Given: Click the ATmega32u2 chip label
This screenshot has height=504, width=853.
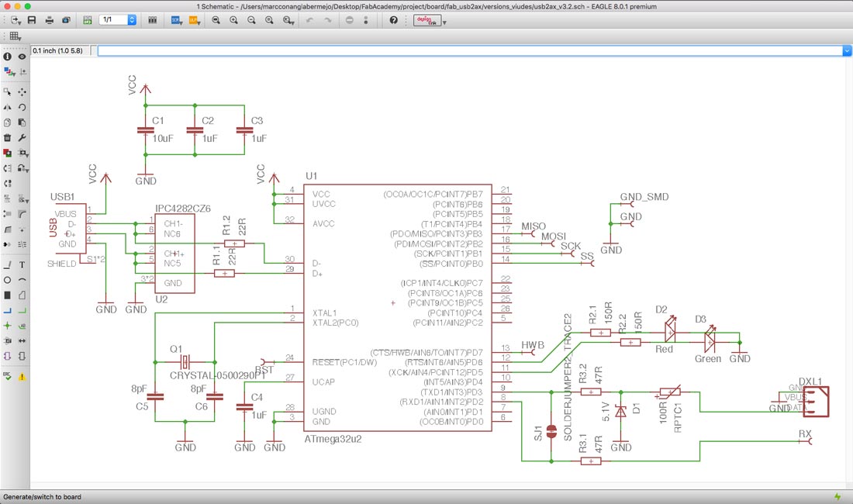Looking at the screenshot, I should click(333, 439).
